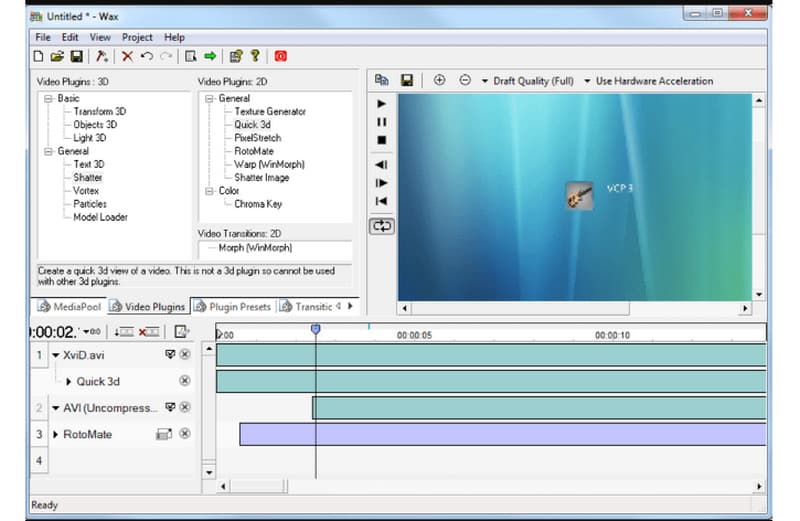This screenshot has height=521, width=800.
Task: Switch to the Plugin Presets tab
Action: 233,307
